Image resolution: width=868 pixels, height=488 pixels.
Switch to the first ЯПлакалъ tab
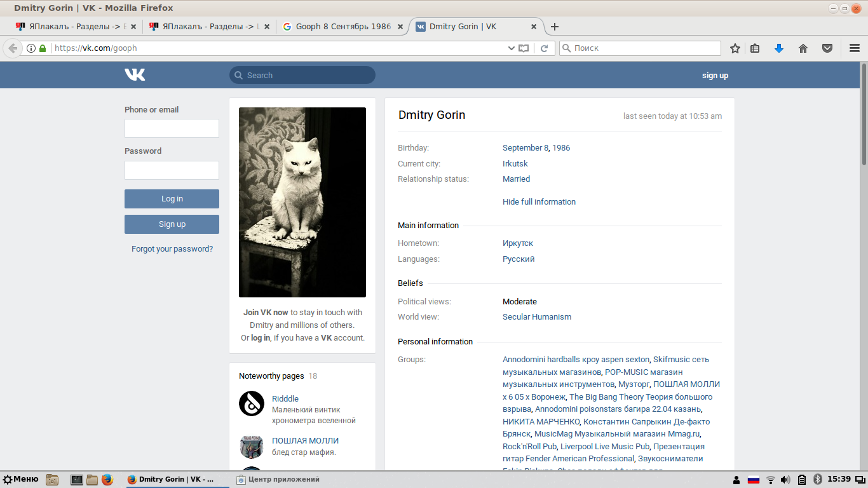[x=75, y=27]
